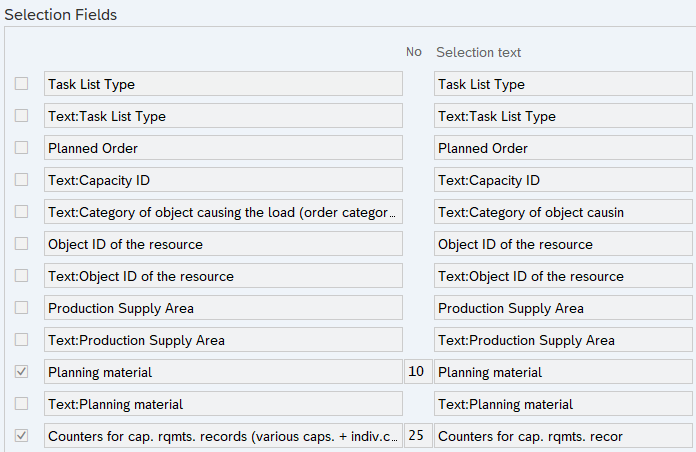The image size is (696, 452).
Task: Check the Task List Type checkbox
Action: [x=21, y=84]
